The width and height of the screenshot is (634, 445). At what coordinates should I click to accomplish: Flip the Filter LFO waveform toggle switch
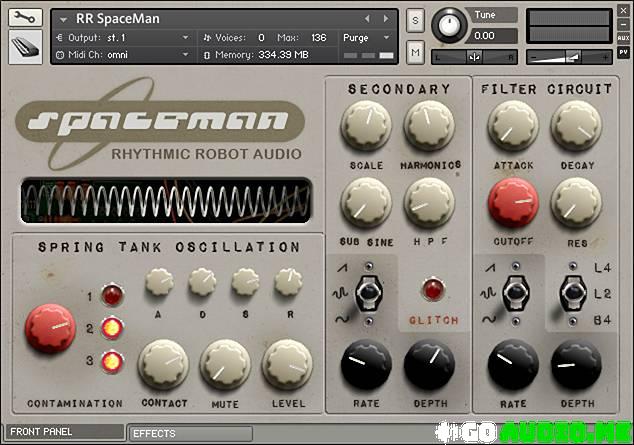pos(516,293)
